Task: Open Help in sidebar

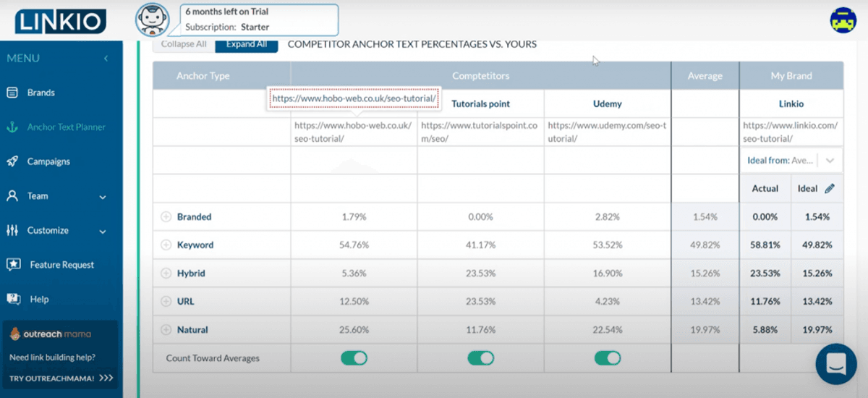Action: pyautogui.click(x=39, y=299)
